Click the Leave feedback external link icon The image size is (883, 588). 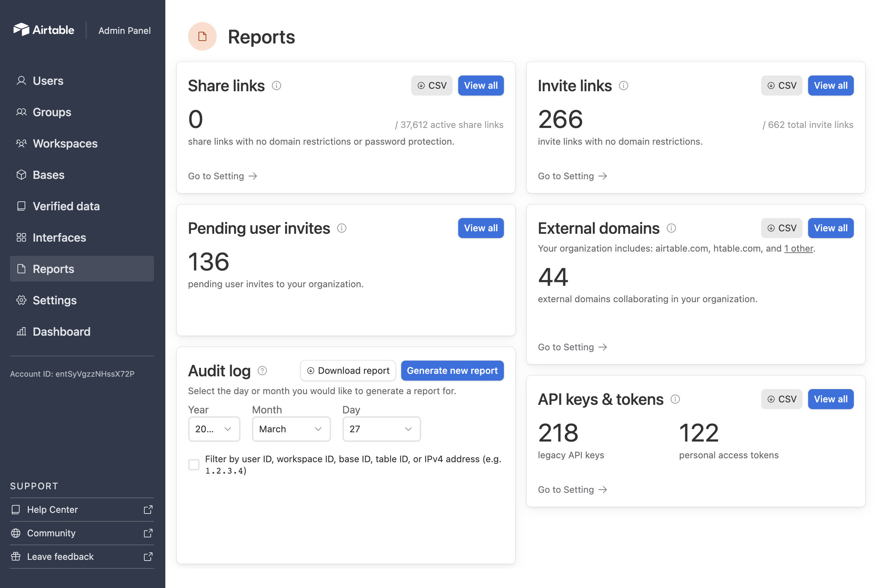pyautogui.click(x=148, y=557)
